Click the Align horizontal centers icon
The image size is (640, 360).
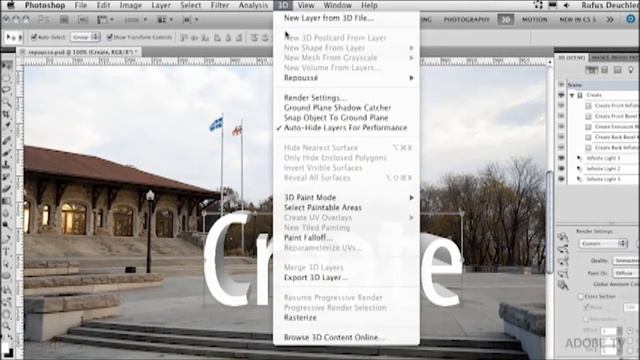tap(229, 38)
